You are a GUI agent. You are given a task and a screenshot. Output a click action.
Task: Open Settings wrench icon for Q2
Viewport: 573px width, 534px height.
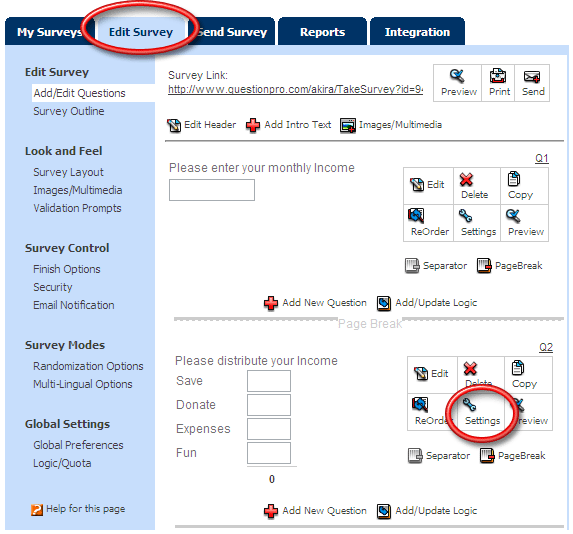pyautogui.click(x=469, y=405)
